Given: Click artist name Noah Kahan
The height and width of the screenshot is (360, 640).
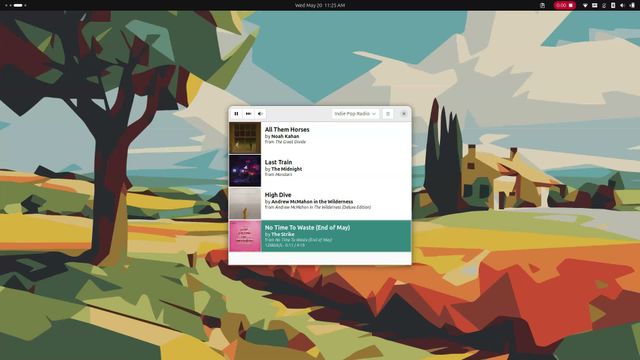Looking at the screenshot, I should tap(285, 136).
